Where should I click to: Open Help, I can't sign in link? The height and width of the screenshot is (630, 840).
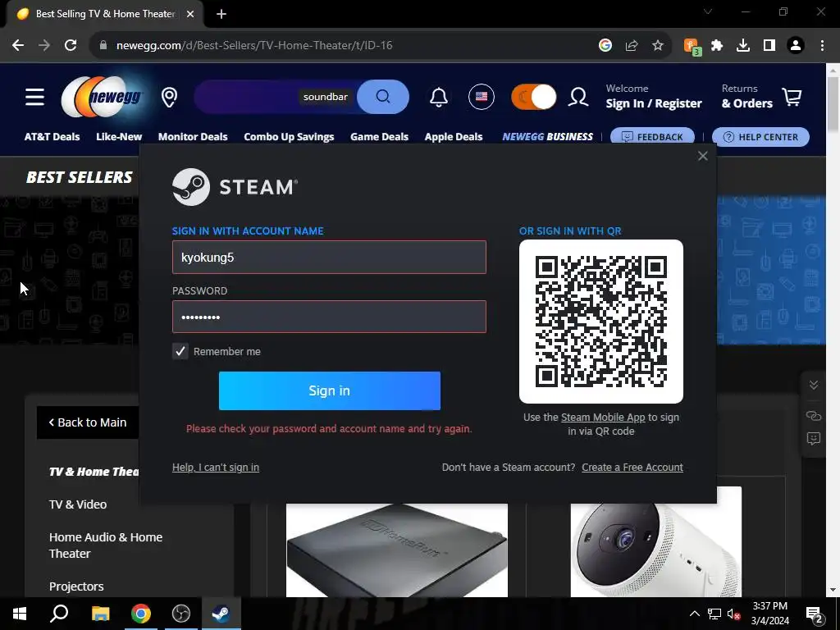tap(216, 467)
